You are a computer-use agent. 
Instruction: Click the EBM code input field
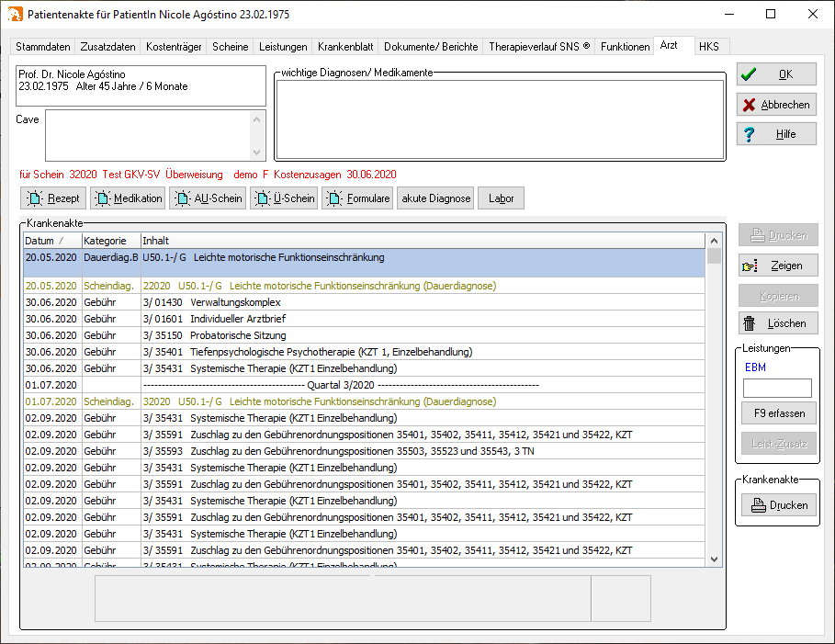pyautogui.click(x=777, y=389)
